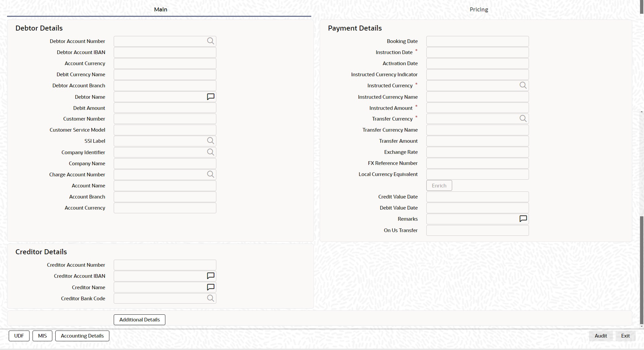Viewport: 644px width, 350px height.
Task: Select the Customer Number input
Action: (x=165, y=119)
